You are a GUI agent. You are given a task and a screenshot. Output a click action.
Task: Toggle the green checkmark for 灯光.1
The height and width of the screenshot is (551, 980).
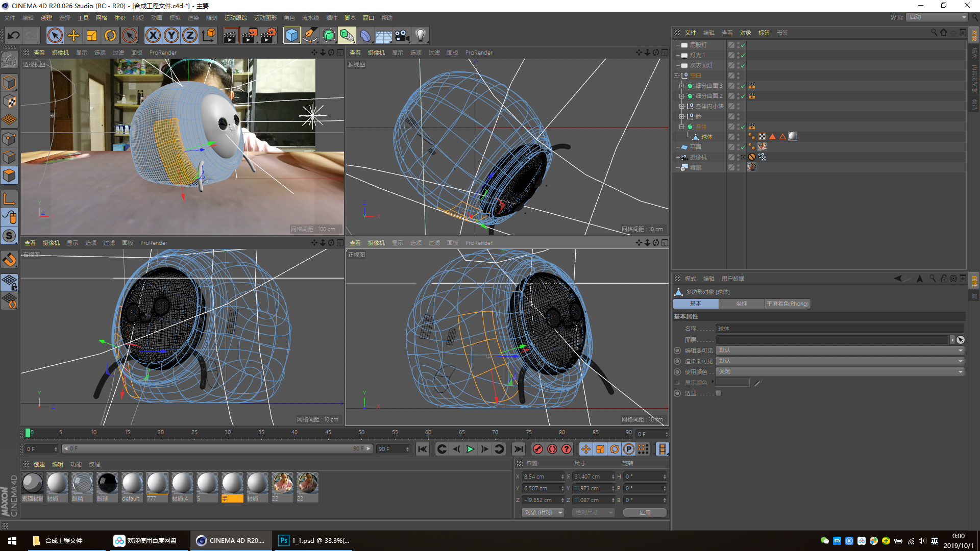pos(743,55)
